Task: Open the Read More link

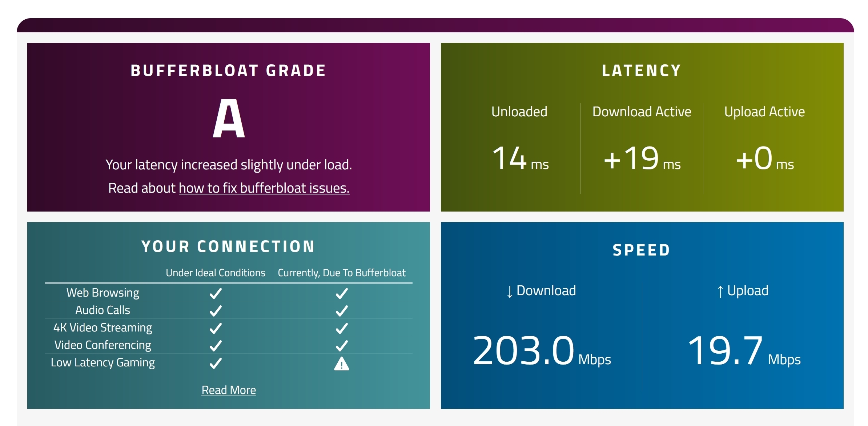Action: [x=229, y=390]
